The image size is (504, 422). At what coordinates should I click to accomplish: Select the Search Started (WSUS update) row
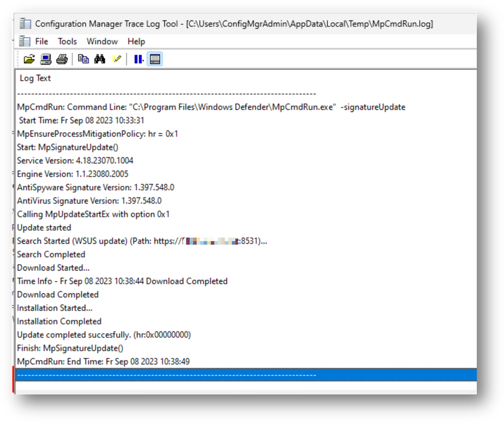tap(246, 241)
